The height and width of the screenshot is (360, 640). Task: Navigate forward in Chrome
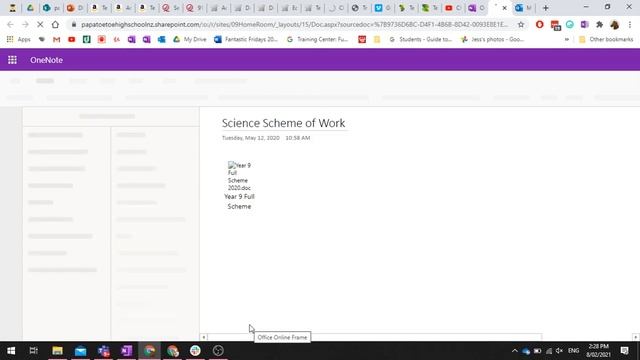coord(25,24)
